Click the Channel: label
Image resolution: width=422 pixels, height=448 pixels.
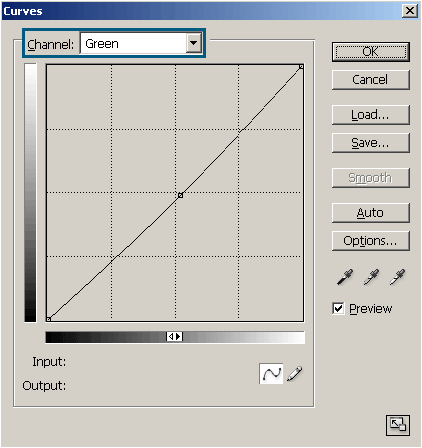point(51,44)
